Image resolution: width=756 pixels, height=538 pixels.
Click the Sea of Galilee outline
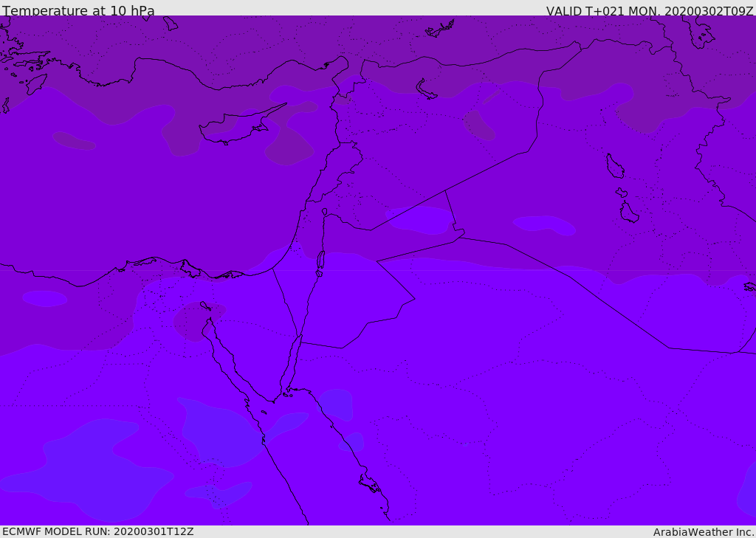pyautogui.click(x=324, y=212)
